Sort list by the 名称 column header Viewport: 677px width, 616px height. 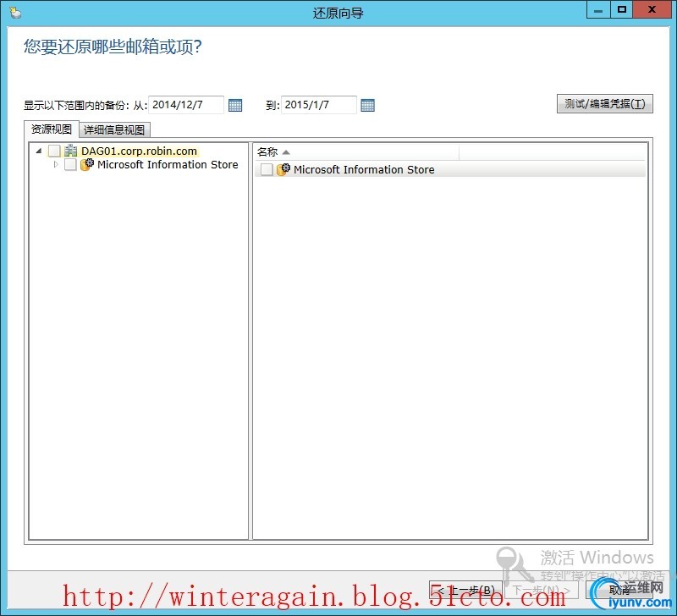pyautogui.click(x=357, y=152)
